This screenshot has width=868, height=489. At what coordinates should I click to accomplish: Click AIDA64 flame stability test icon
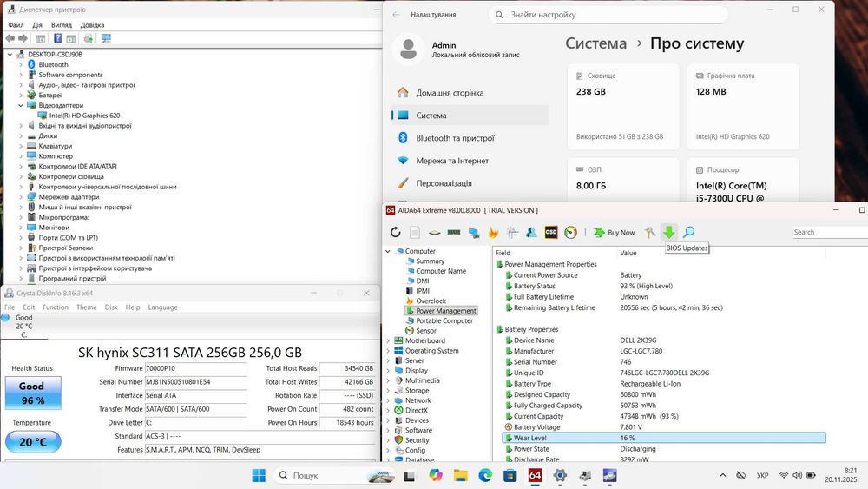[493, 233]
